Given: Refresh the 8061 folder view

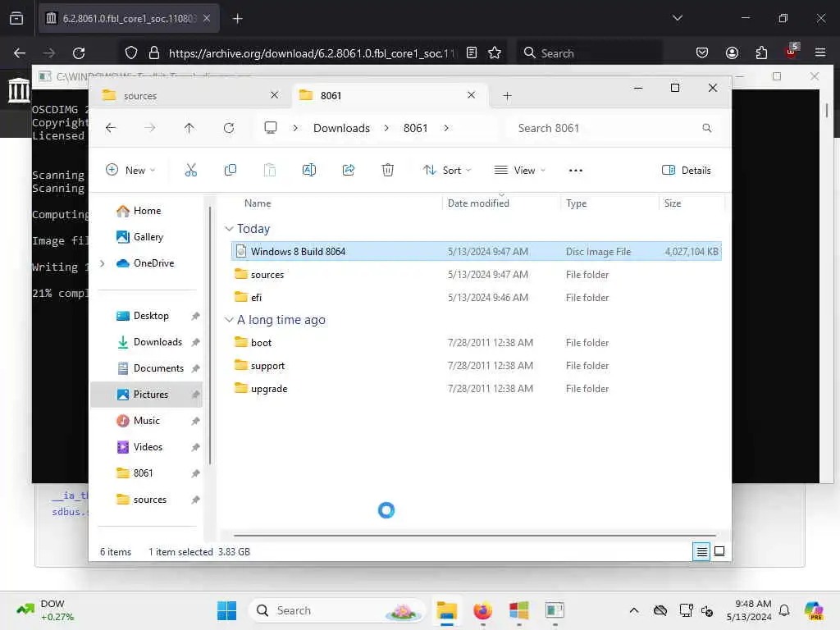Looking at the screenshot, I should tap(229, 128).
